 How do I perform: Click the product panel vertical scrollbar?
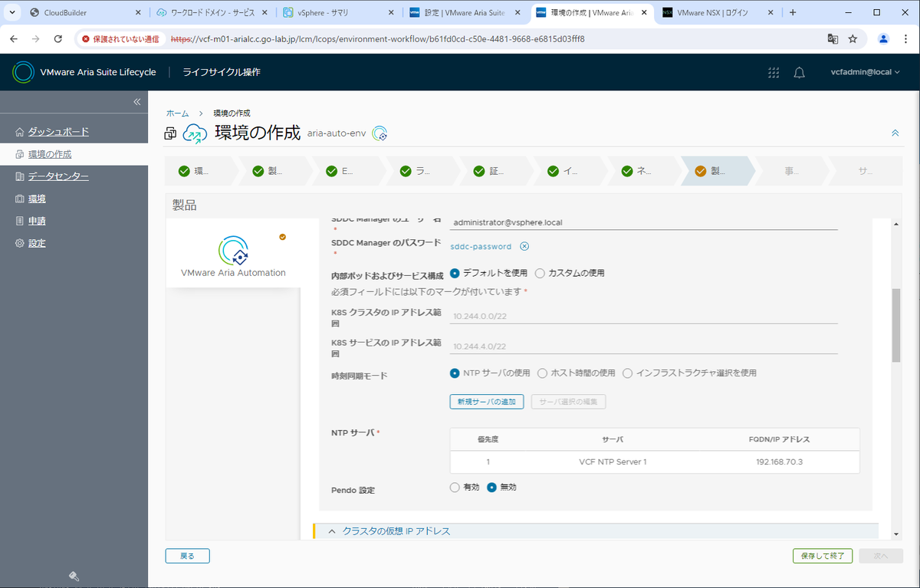[896, 326]
